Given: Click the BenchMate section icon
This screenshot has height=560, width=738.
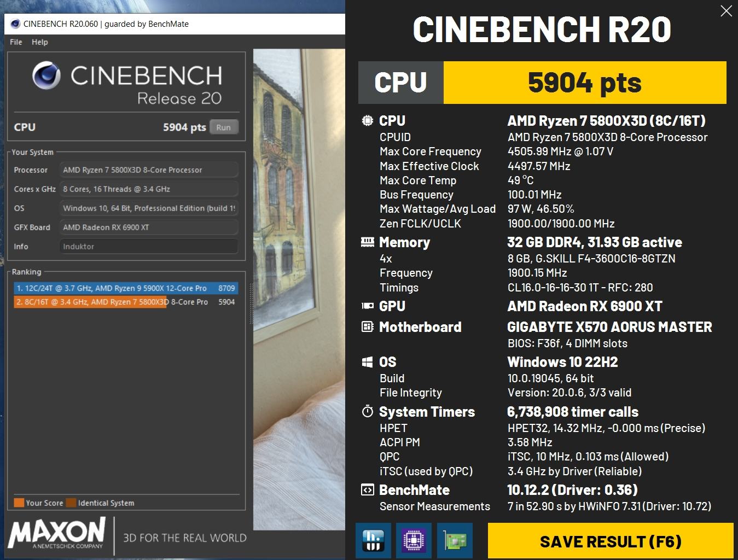Looking at the screenshot, I should click(x=368, y=490).
